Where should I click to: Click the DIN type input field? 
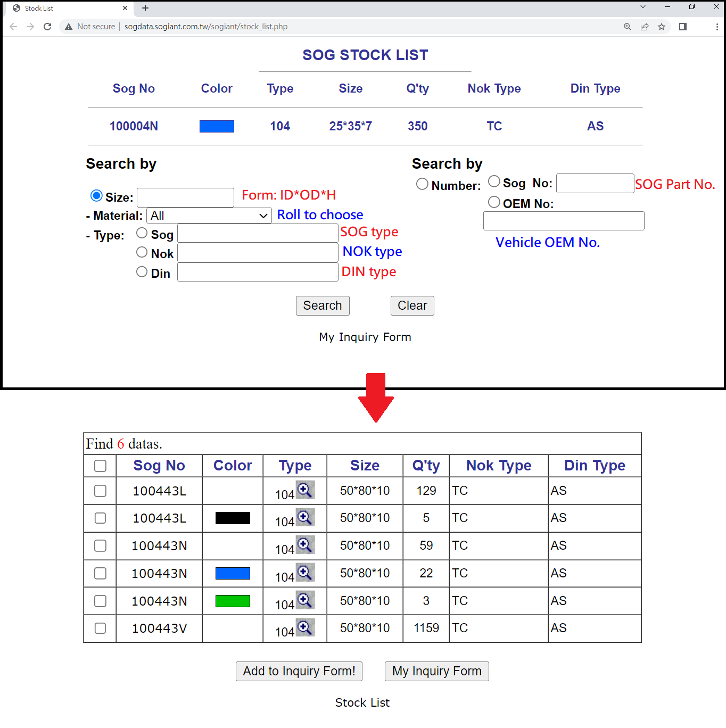point(258,272)
